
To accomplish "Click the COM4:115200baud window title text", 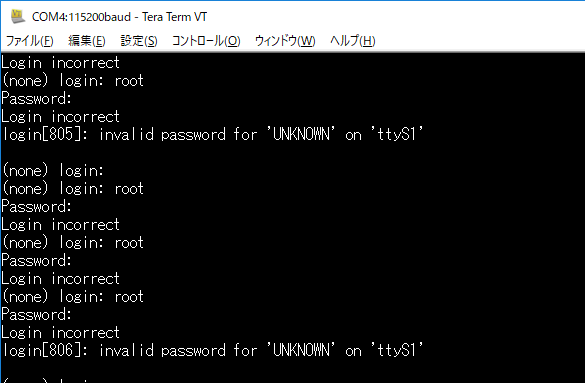I will 119,17.
